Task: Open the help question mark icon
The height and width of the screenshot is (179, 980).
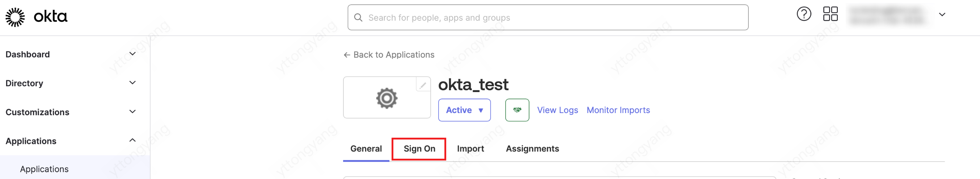Action: point(803,14)
